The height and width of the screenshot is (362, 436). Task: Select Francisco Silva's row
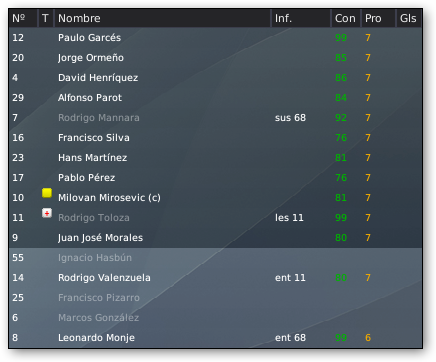pyautogui.click(x=215, y=138)
